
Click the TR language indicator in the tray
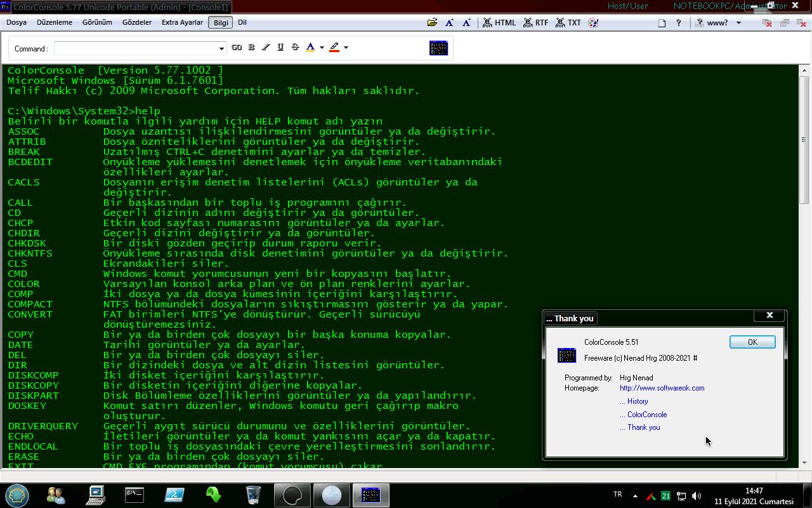click(618, 495)
